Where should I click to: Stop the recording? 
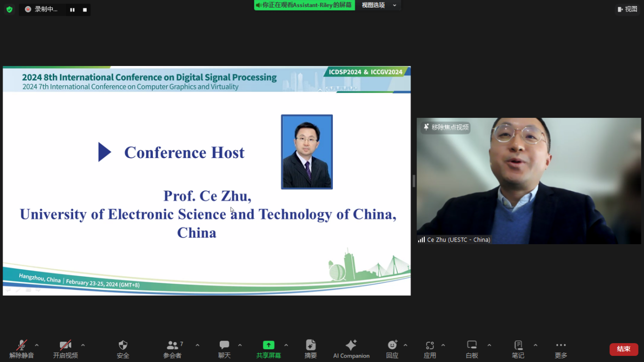[x=85, y=10]
